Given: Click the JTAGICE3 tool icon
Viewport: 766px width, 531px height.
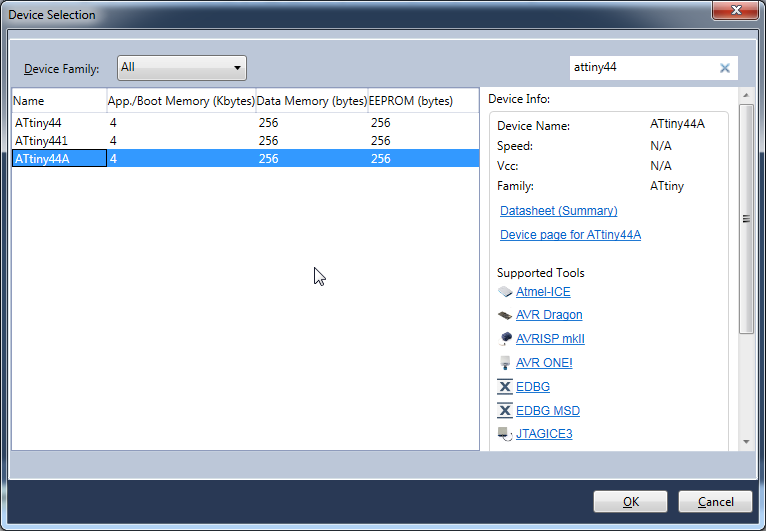Looking at the screenshot, I should [x=505, y=434].
